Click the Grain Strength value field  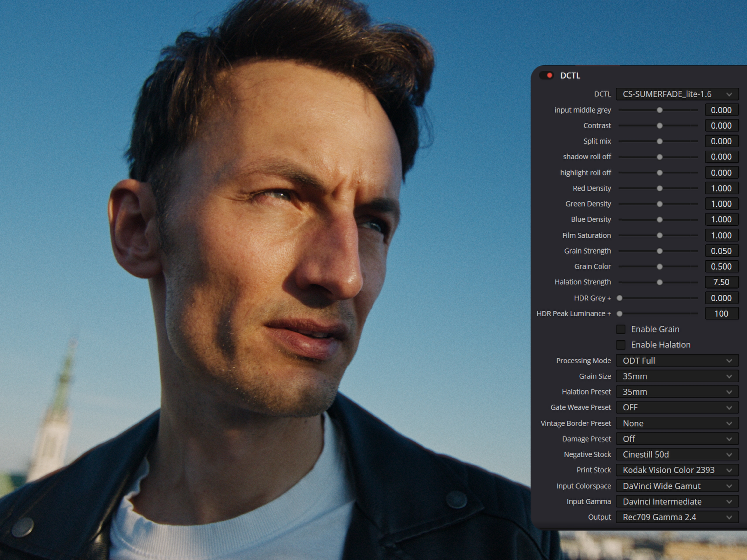(x=721, y=251)
